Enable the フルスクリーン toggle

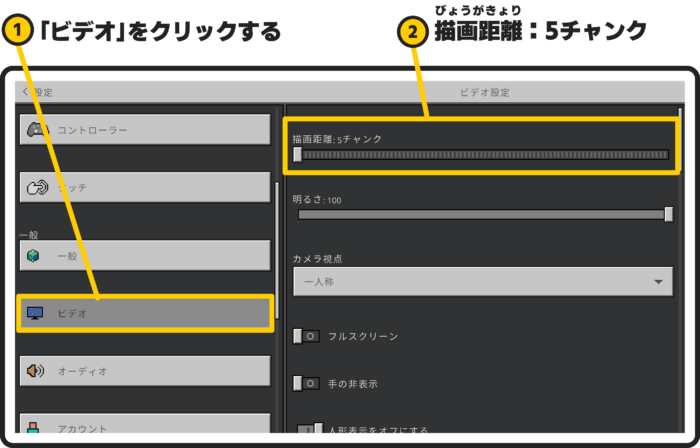[x=306, y=336]
